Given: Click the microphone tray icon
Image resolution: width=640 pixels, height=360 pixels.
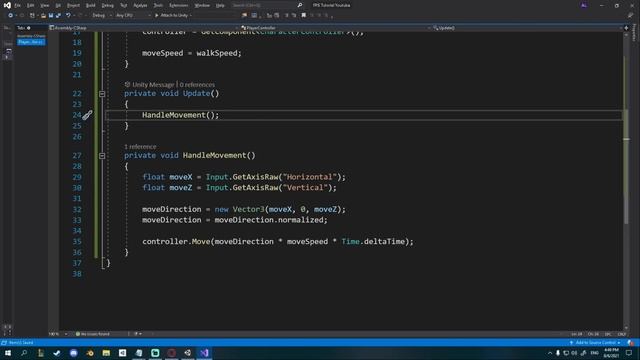Looking at the screenshot, I should tap(558, 353).
